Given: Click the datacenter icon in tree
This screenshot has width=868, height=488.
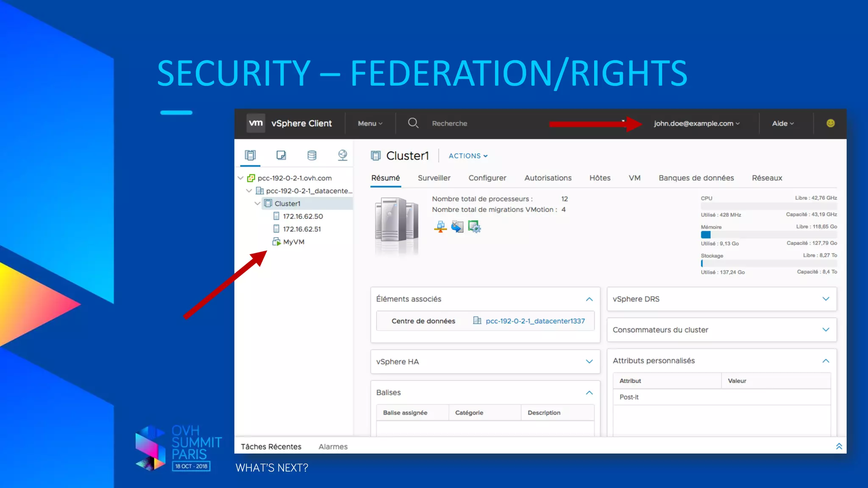Looking at the screenshot, I should pos(260,191).
